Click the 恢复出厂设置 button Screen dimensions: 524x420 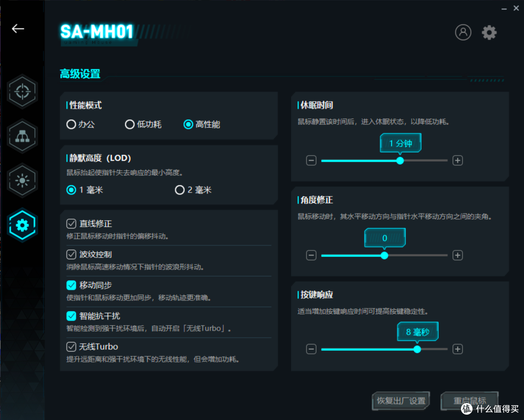point(401,401)
